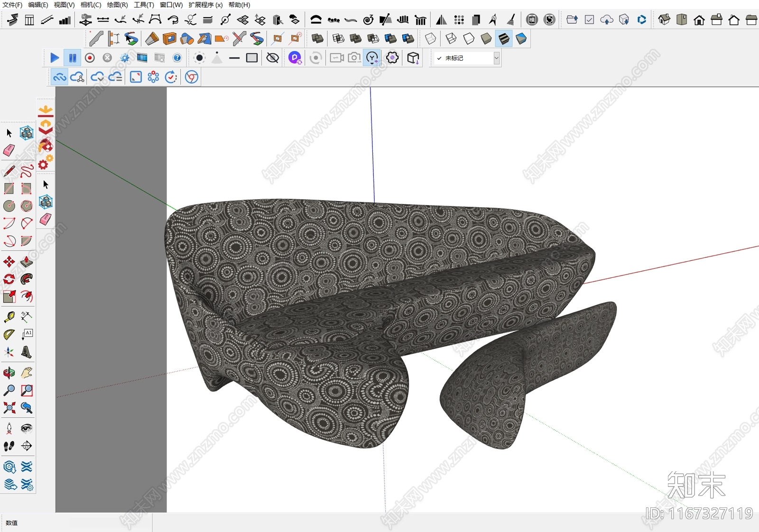
Task: Open the 文件(F) menu
Action: click(12, 5)
